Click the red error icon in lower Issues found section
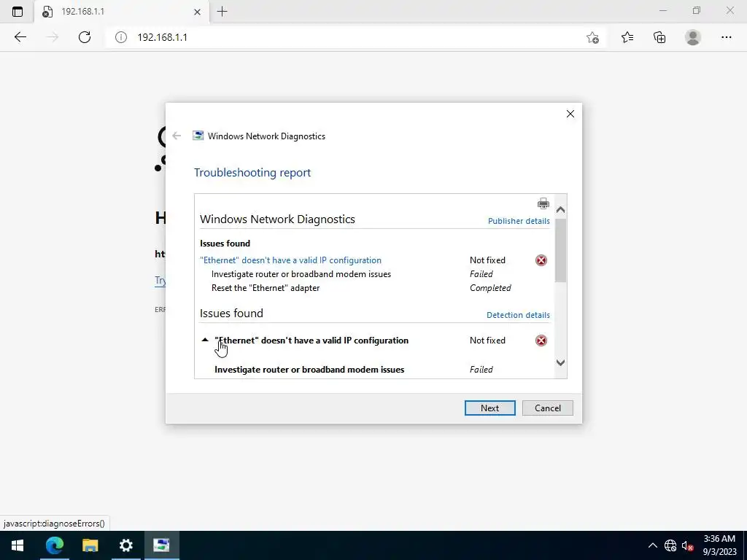 541,341
